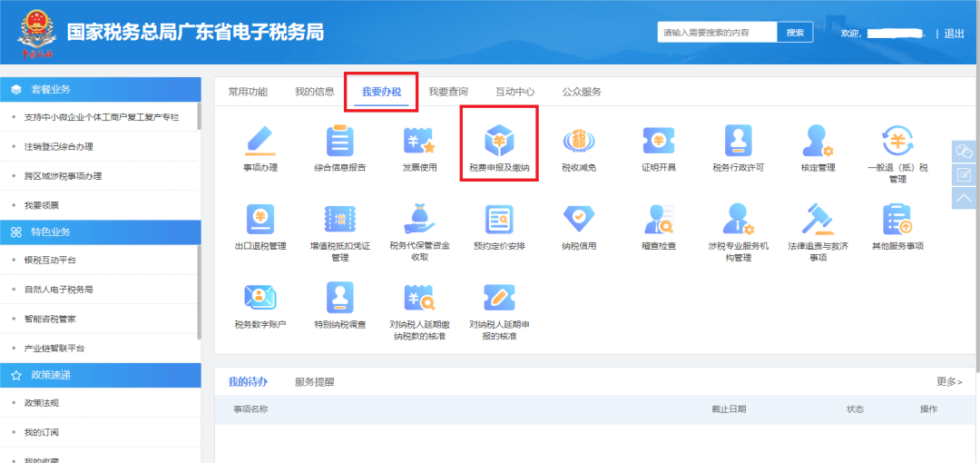The height and width of the screenshot is (463, 980).
Task: Collapse the 套餐业务 sidebar section
Action: tap(100, 89)
